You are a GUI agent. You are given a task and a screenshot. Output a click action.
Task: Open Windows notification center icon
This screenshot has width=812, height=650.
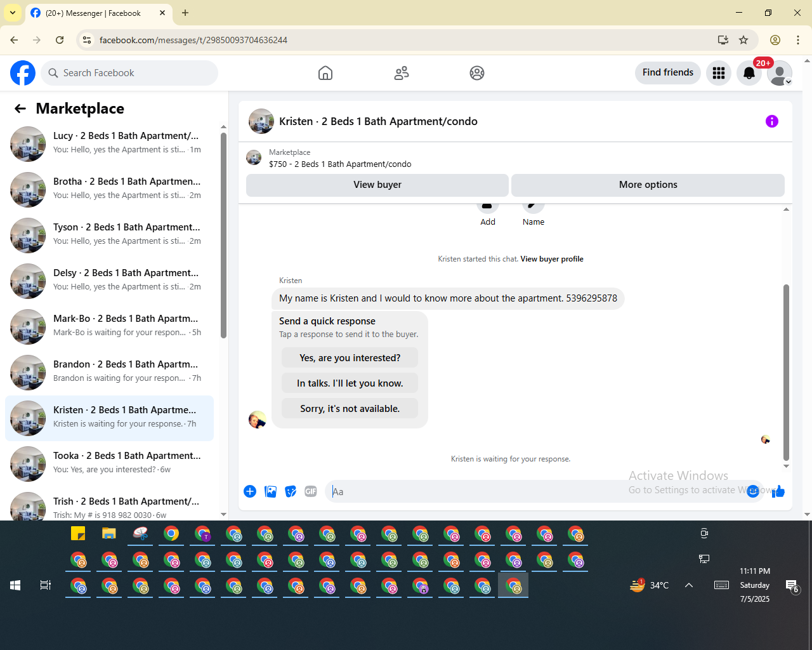click(792, 587)
